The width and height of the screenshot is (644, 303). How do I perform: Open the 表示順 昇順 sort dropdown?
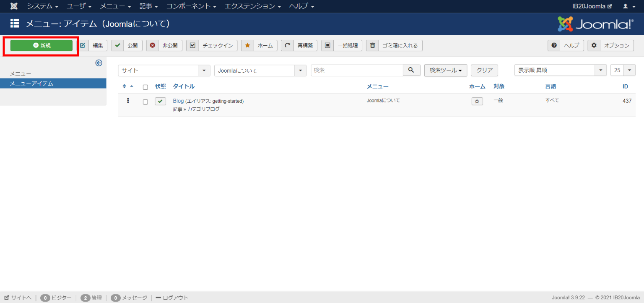point(560,71)
